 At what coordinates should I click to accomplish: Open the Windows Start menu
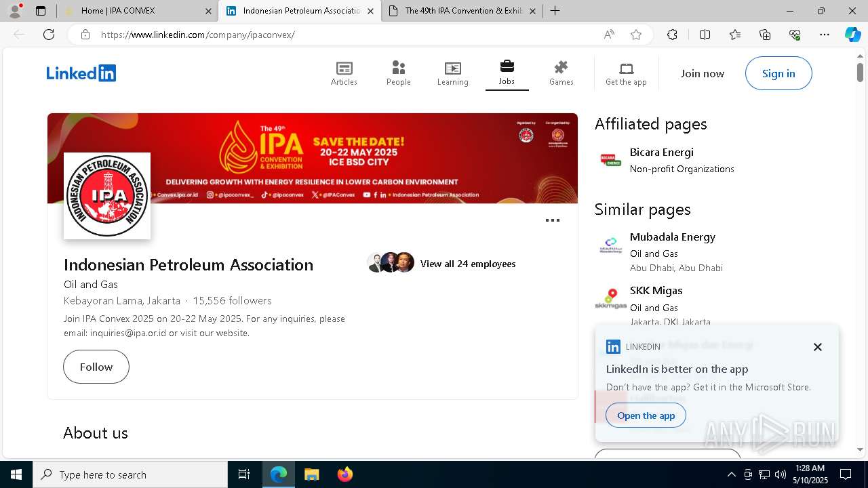coord(16,474)
